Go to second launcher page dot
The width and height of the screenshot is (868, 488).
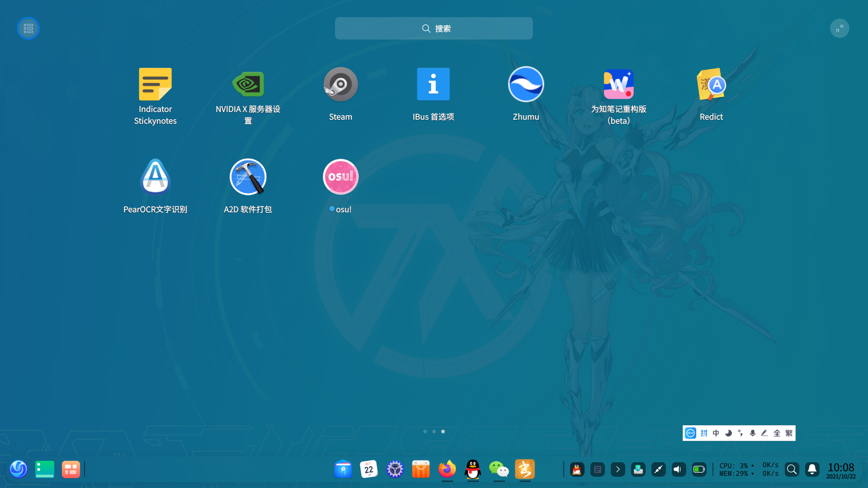(x=434, y=432)
